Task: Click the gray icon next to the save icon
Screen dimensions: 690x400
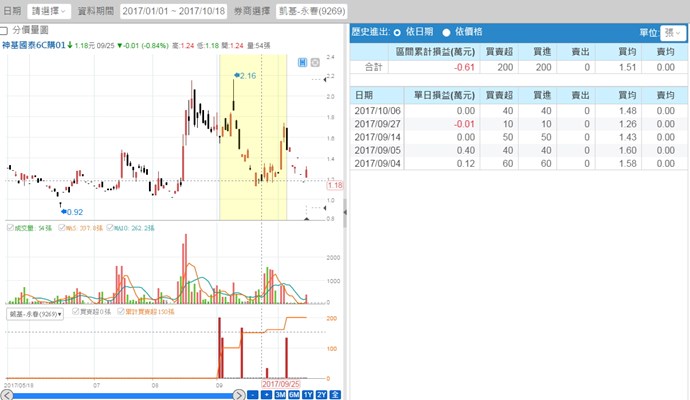Action: click(x=317, y=63)
